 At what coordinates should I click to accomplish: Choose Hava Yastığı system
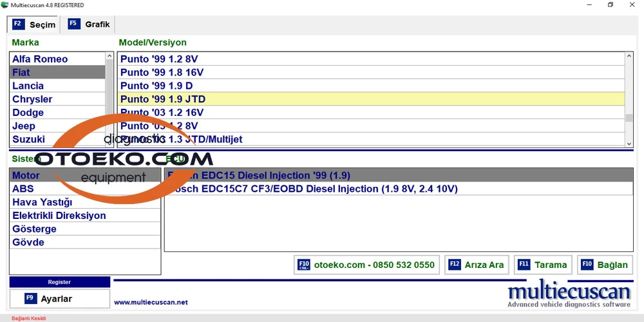pos(85,202)
